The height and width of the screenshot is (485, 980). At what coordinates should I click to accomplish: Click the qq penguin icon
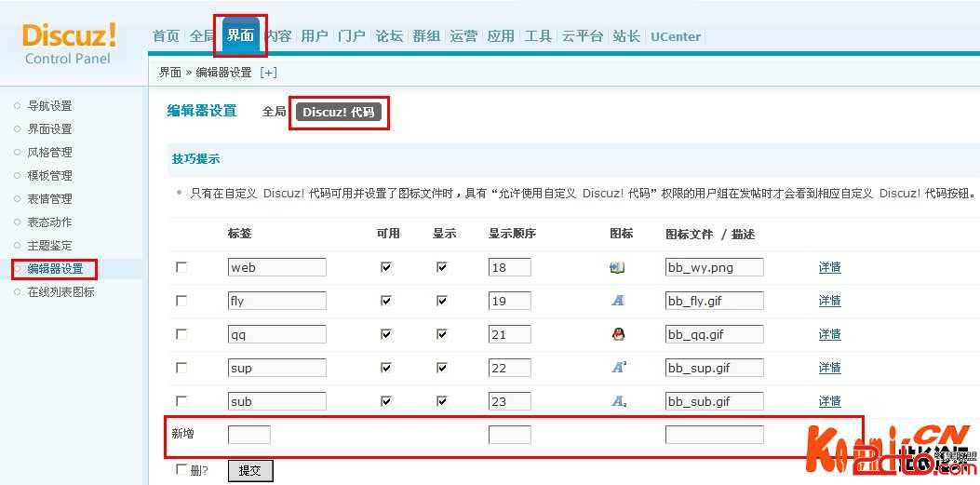[x=617, y=334]
